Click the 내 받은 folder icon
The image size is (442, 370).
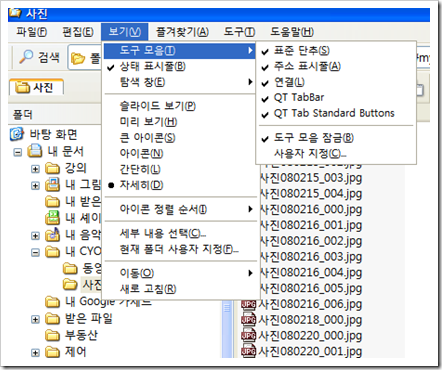pos(52,202)
